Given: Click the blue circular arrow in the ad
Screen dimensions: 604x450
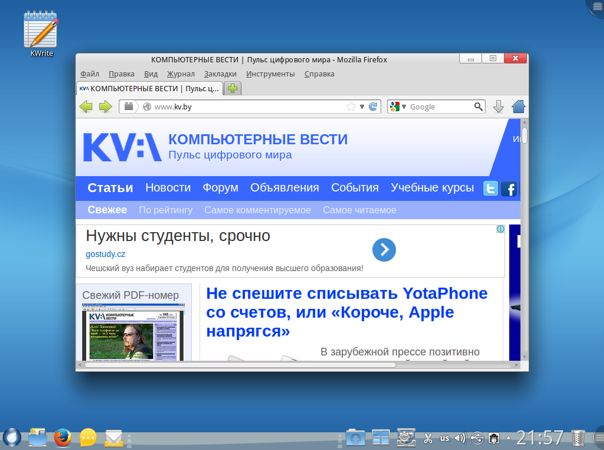Looking at the screenshot, I should [x=384, y=250].
